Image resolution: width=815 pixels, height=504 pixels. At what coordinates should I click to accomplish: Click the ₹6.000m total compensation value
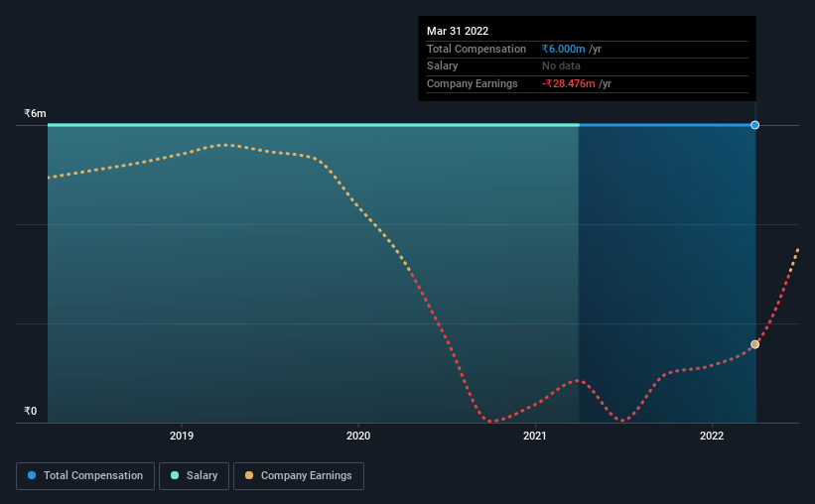point(564,49)
